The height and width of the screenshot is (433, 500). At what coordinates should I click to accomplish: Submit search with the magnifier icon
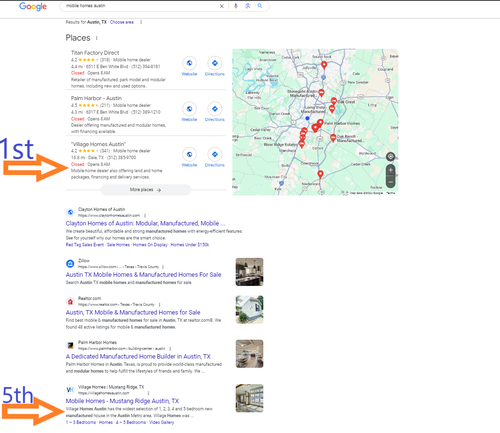[260, 6]
